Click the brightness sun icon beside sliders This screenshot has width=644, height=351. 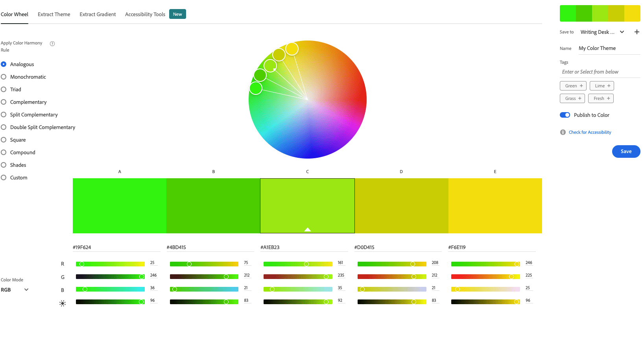(63, 303)
